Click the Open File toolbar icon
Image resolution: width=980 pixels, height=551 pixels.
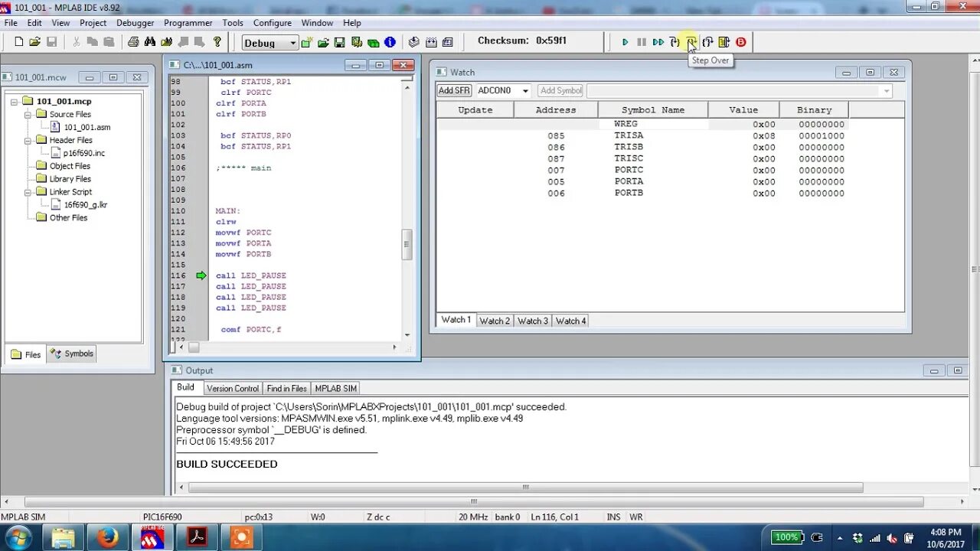pyautogui.click(x=34, y=42)
